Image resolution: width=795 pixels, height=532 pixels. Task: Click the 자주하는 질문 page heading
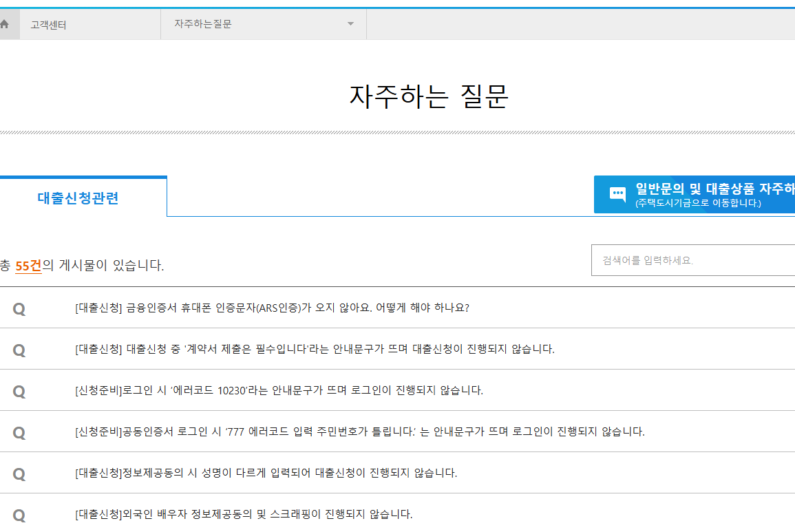coord(429,96)
